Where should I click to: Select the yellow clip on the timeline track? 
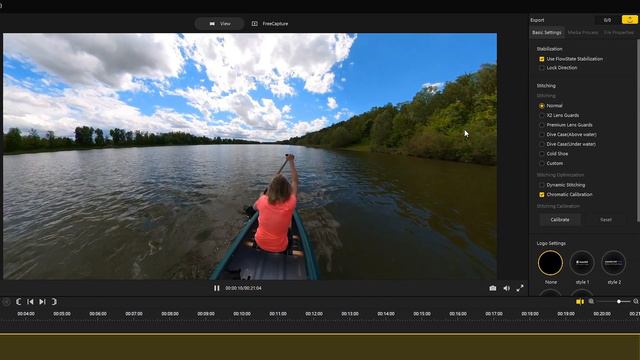320,347
